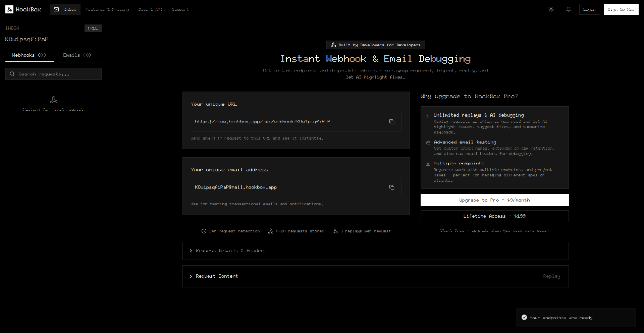Switch to the Emails (0) tab

[77, 55]
